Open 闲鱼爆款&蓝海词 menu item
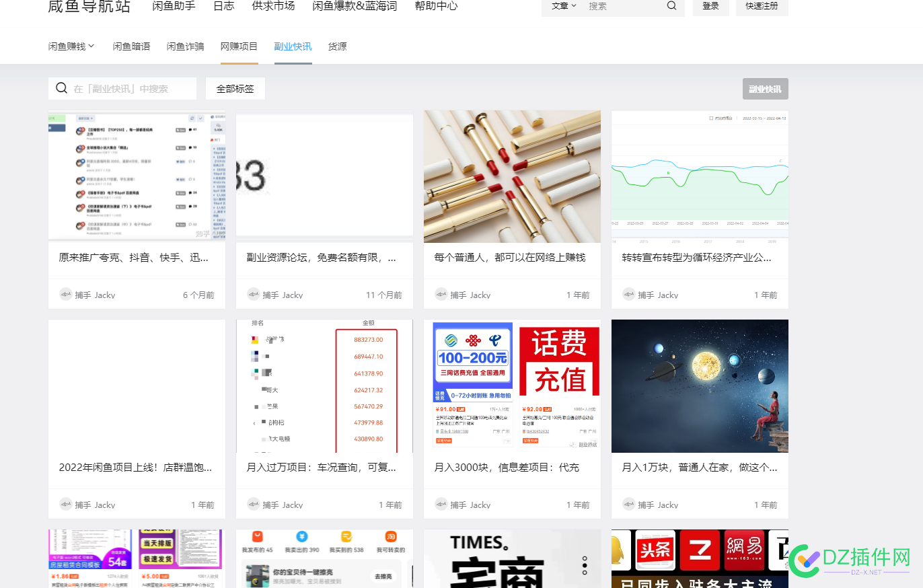Viewport: 923px width, 588px height. [x=355, y=5]
